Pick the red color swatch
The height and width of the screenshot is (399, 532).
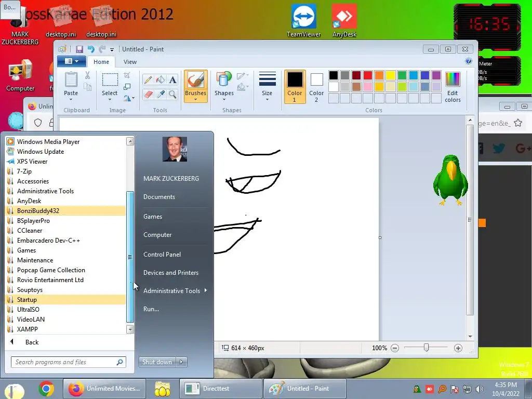[368, 75]
